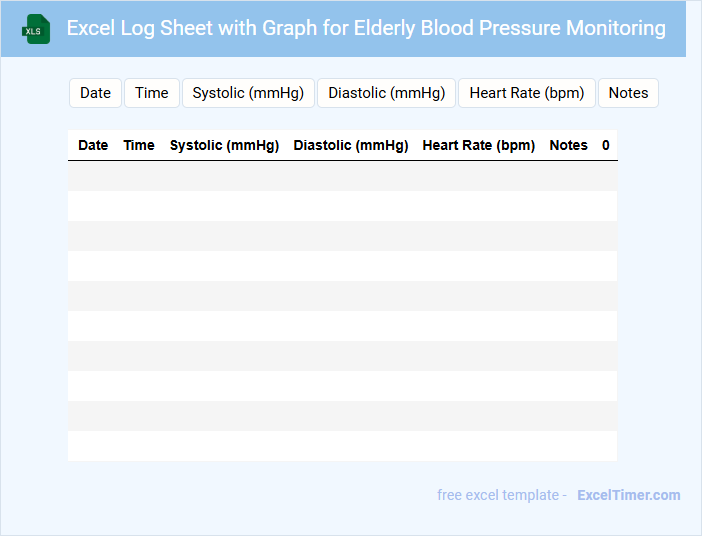This screenshot has height=536, width=702.
Task: Click the Date column header
Action: tap(93, 145)
